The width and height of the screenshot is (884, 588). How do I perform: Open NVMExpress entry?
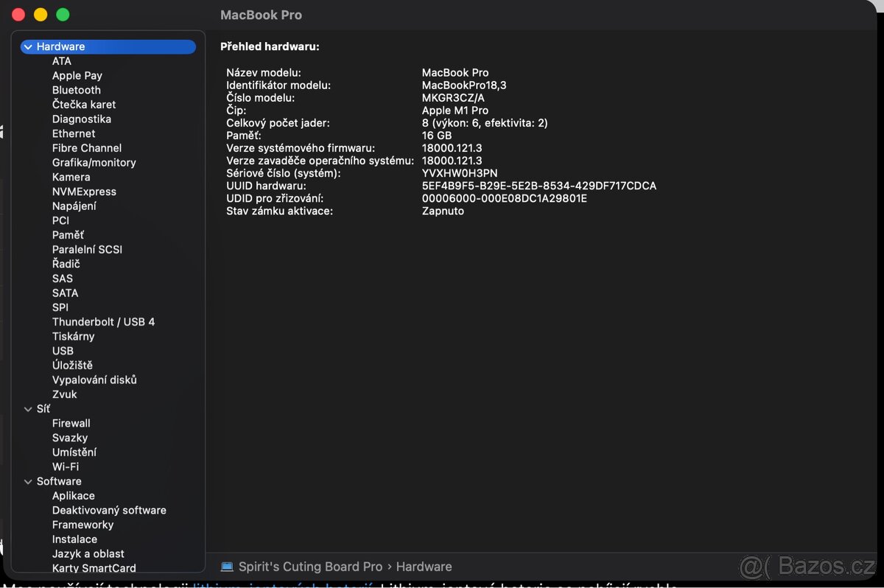click(84, 192)
